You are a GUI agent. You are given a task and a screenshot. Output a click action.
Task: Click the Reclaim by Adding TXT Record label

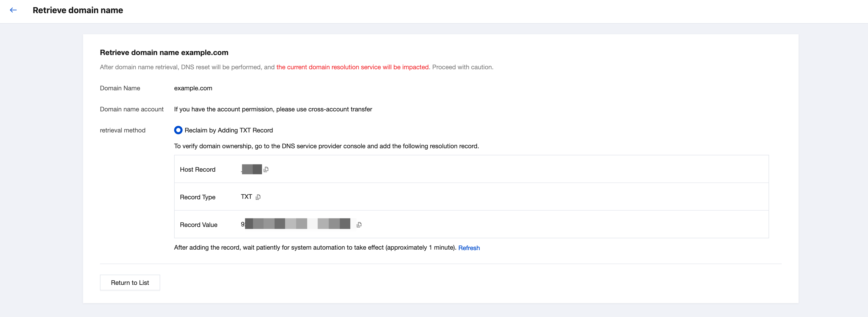click(229, 130)
